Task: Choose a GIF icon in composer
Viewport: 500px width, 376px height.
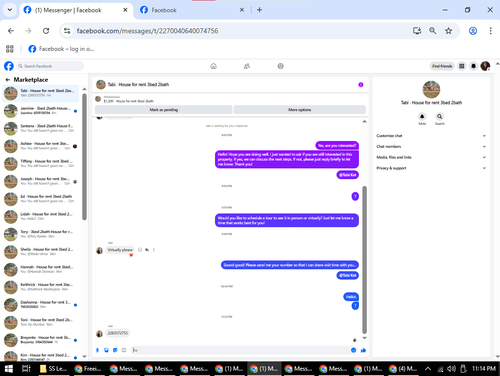Action: tap(124, 350)
